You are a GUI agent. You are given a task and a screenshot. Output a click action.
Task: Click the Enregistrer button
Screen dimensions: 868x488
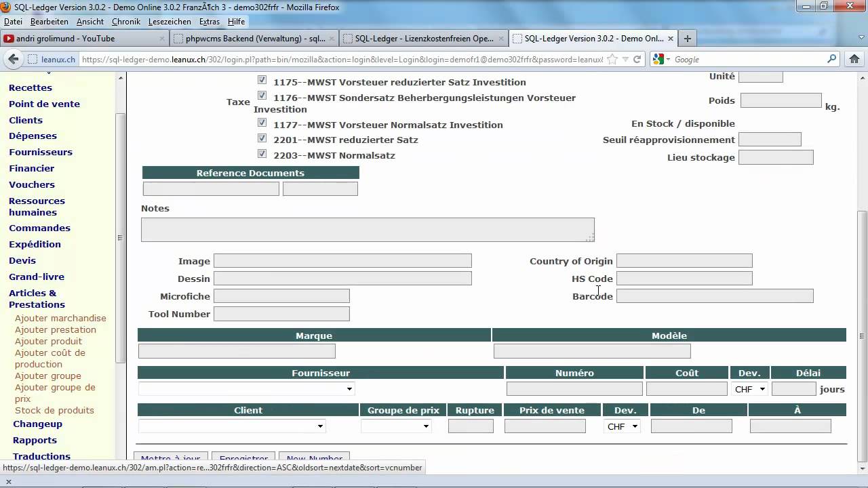coord(244,457)
